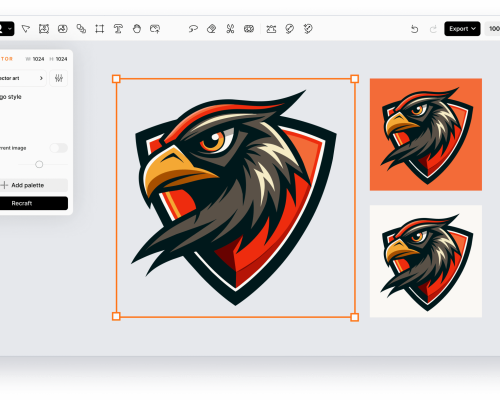Click the round picture icon tool
Image resolution: width=500 pixels, height=400 pixels.
tap(63, 29)
